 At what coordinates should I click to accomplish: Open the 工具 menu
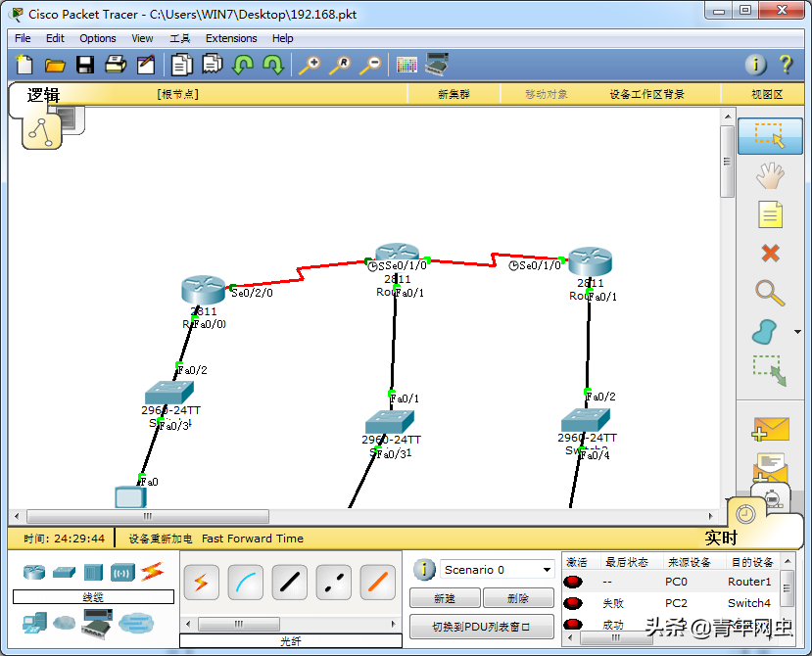point(179,38)
